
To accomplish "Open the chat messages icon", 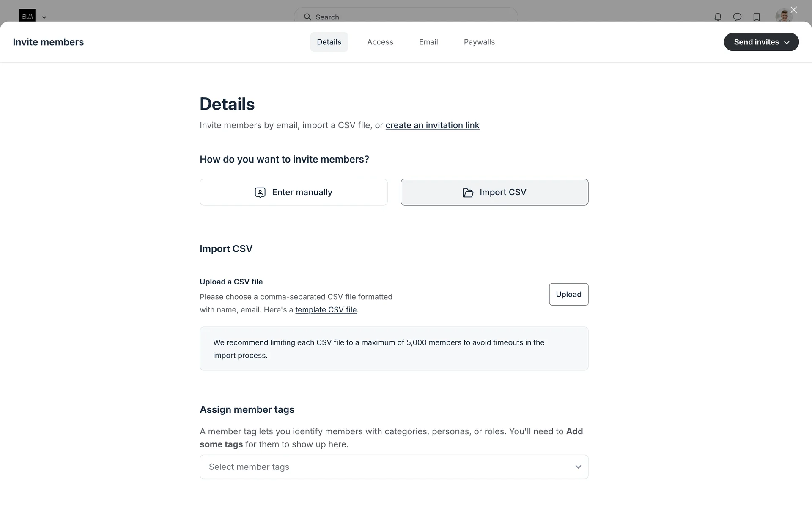I will 737,17.
